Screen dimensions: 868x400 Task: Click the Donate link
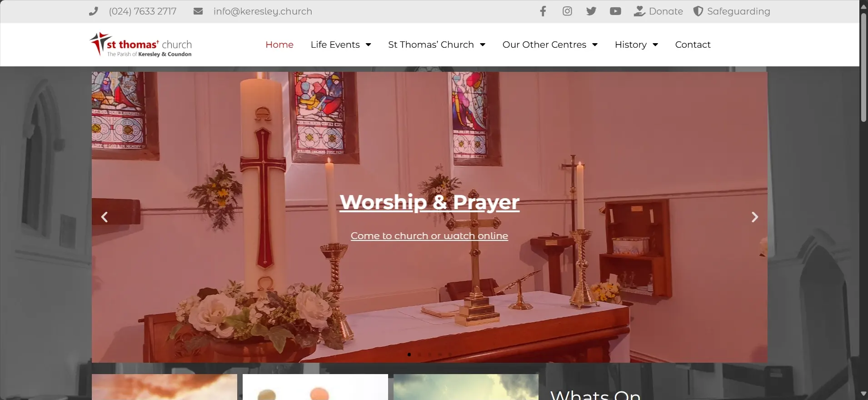click(x=665, y=11)
